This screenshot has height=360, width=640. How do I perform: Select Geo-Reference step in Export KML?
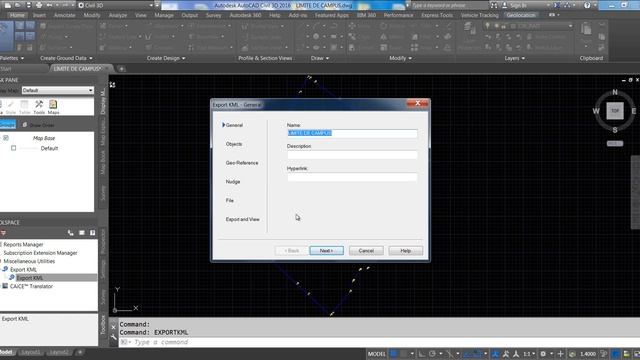(x=242, y=163)
